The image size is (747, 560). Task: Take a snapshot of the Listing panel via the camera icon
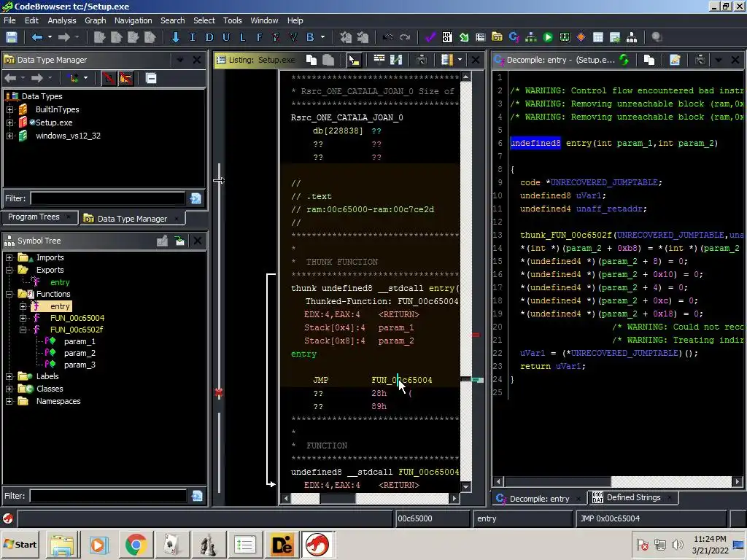(422, 60)
